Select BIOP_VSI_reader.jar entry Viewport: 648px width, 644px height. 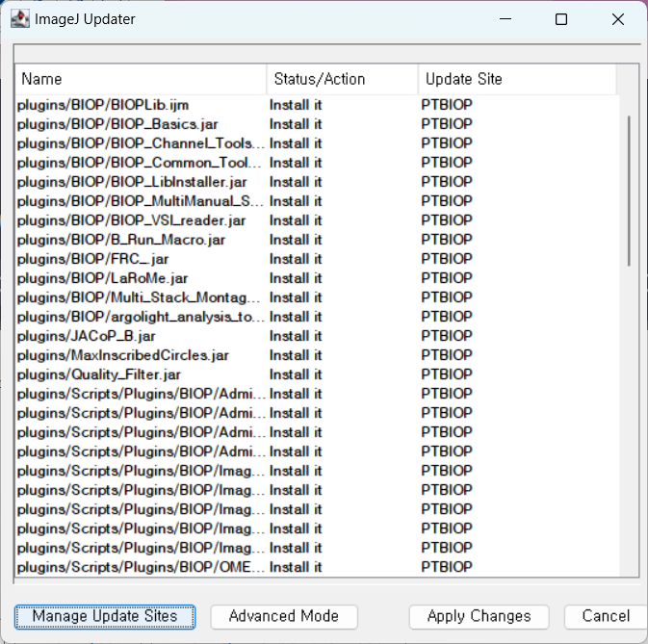[x=318, y=220]
